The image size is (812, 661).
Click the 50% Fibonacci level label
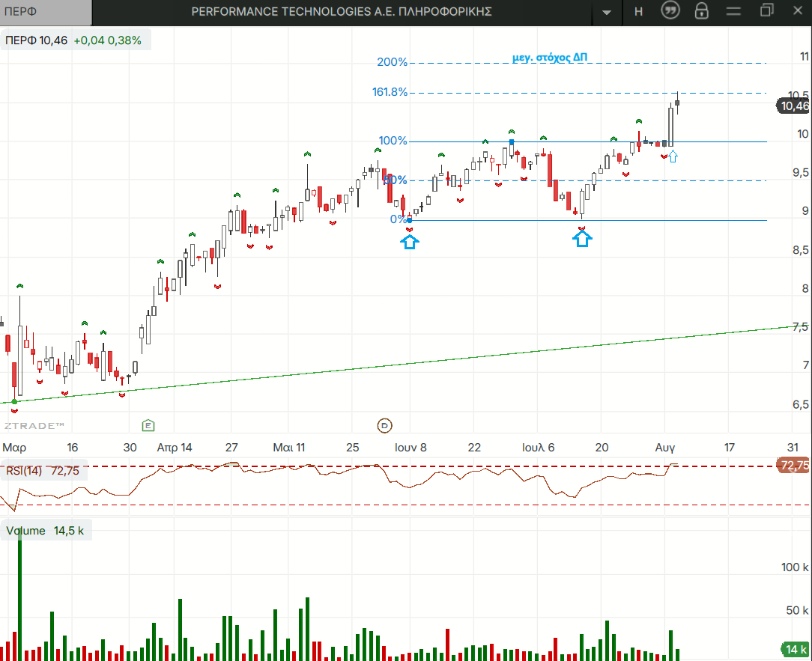pos(396,180)
